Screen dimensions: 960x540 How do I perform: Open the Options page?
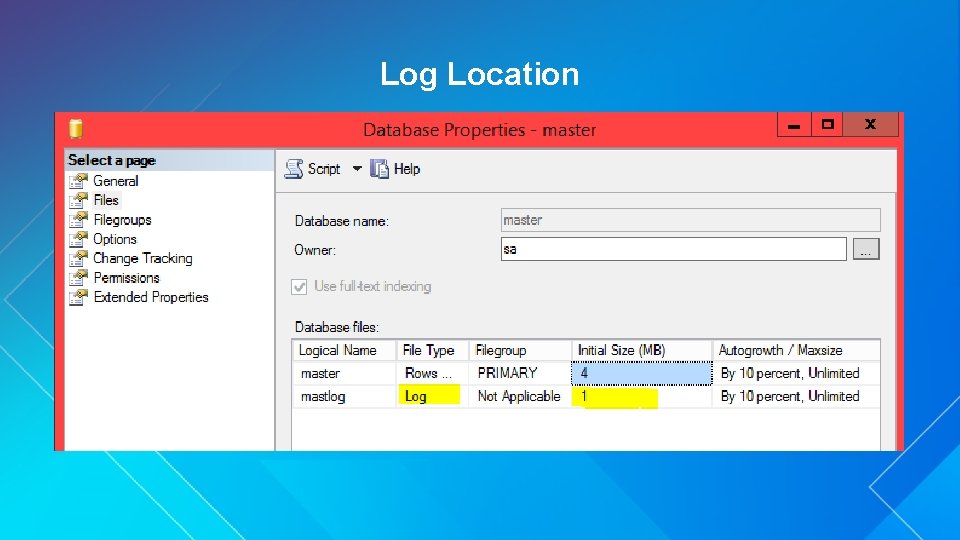(x=115, y=239)
